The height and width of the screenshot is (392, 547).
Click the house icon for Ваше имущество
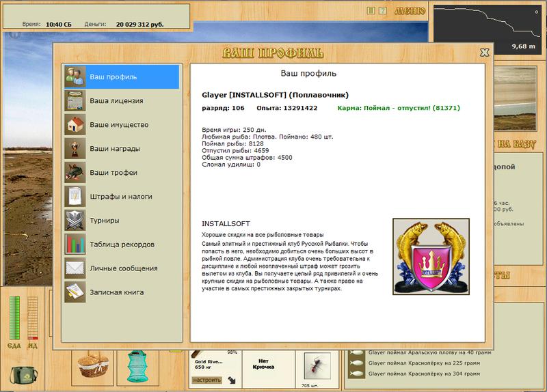coord(75,124)
